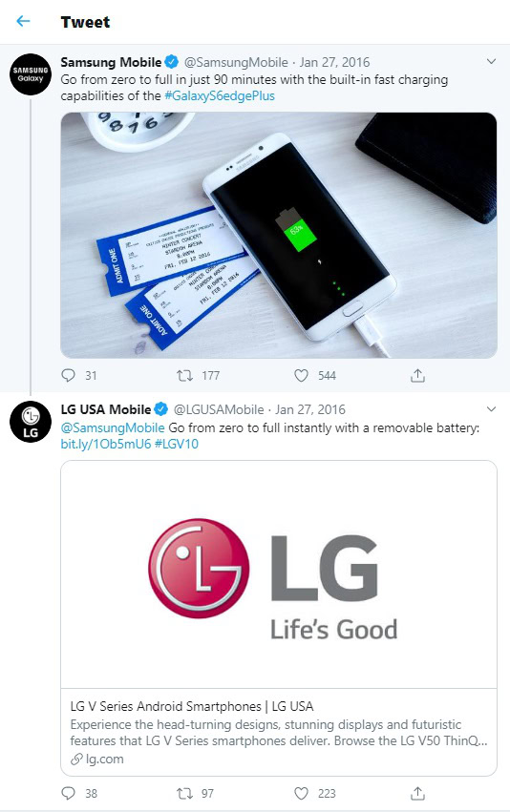Open the LG V Series link card
This screenshot has height=812, width=510.
click(x=279, y=617)
